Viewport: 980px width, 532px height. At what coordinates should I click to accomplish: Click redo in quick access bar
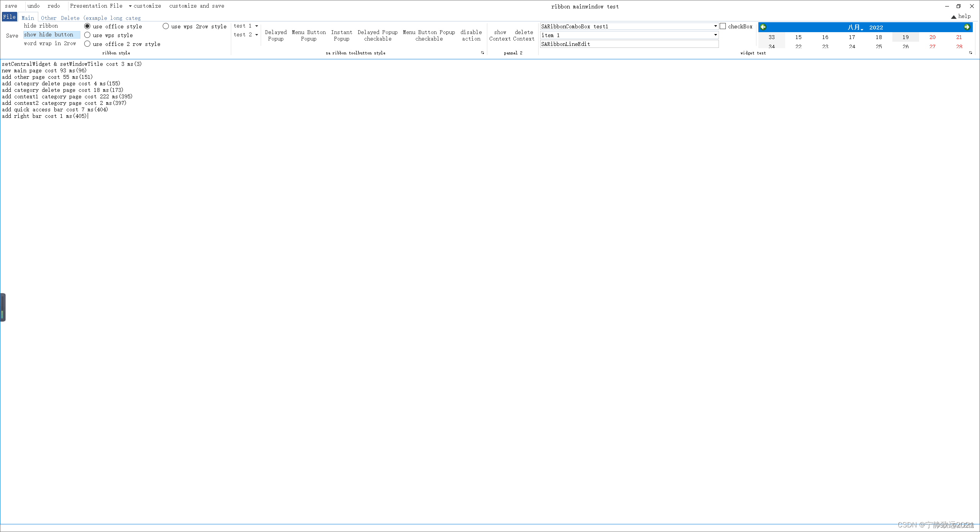pos(54,6)
